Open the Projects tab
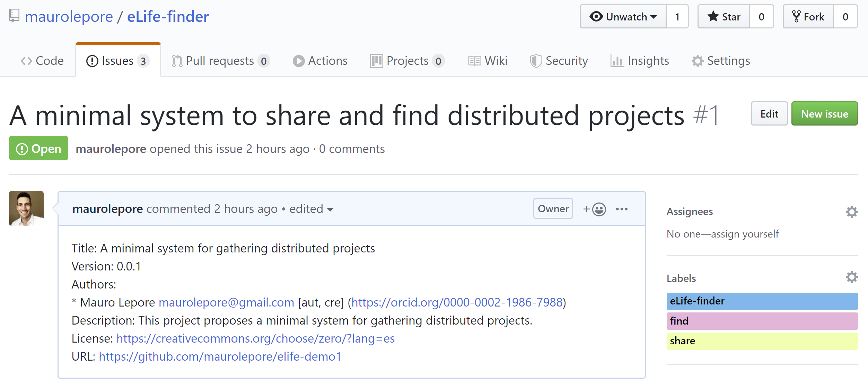Screen dimensions: 868x379 [x=407, y=61]
